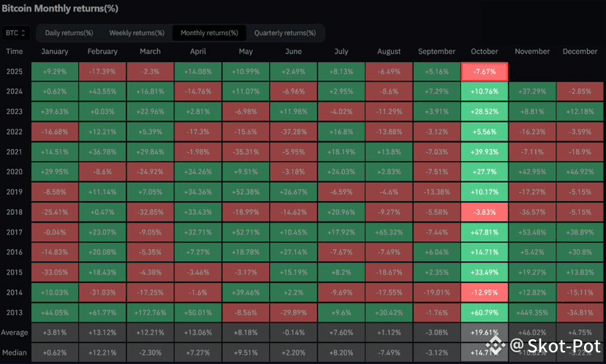Click the Time column header
This screenshot has height=364, width=606.
click(15, 51)
